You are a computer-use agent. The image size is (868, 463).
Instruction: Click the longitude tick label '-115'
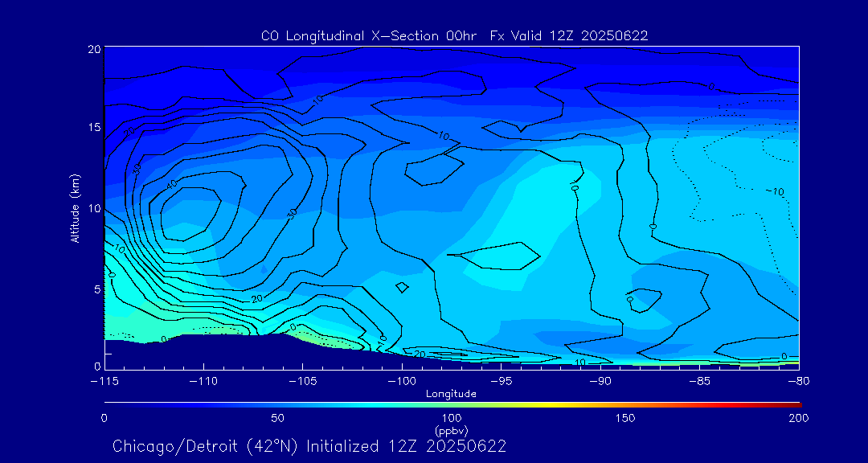[x=104, y=382]
